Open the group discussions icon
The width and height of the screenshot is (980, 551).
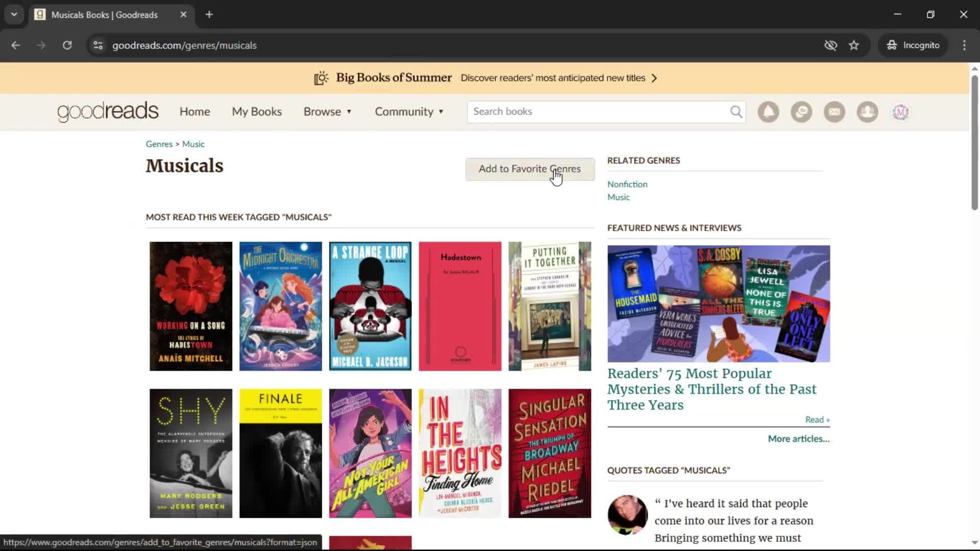pos(801,112)
